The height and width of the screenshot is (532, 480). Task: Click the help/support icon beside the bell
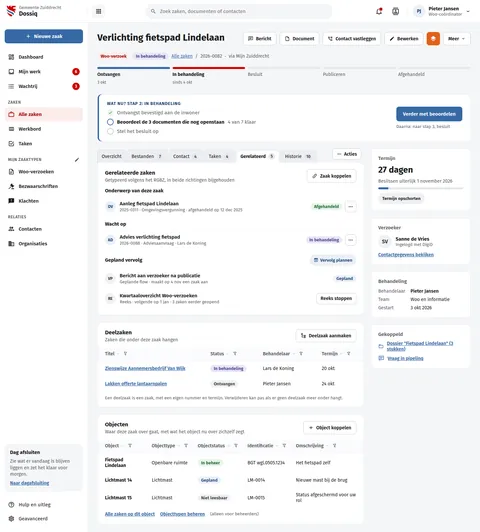(396, 11)
